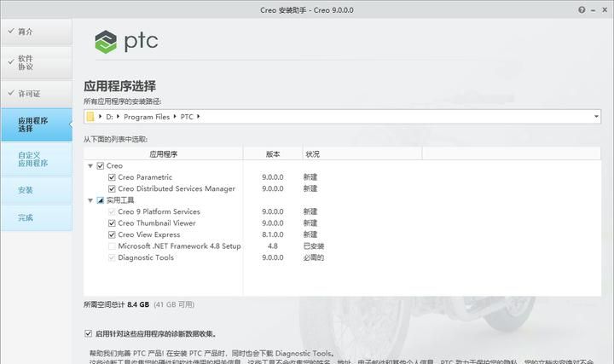Select the Creo 9 Platform Services label
This screenshot has height=364, width=614.
159,211
